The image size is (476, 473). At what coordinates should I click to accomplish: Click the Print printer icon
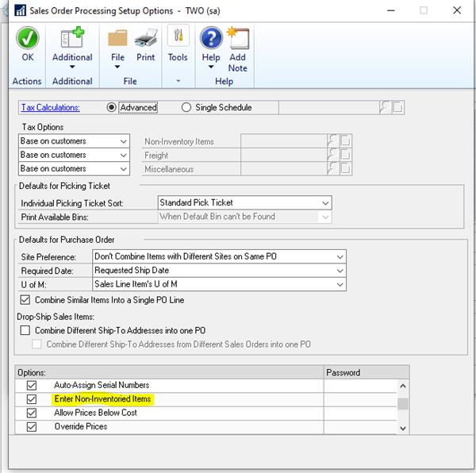coord(146,38)
